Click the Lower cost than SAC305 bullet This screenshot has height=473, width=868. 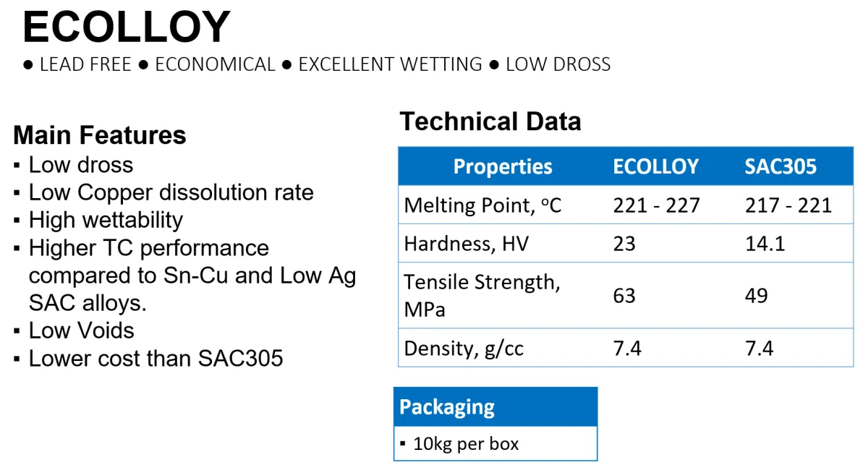click(x=156, y=358)
